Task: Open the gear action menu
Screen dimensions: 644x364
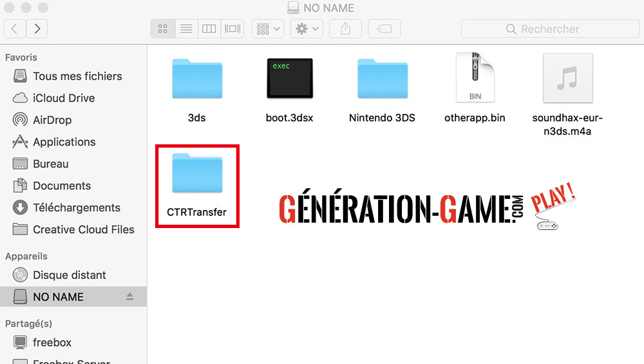Action: (x=307, y=29)
